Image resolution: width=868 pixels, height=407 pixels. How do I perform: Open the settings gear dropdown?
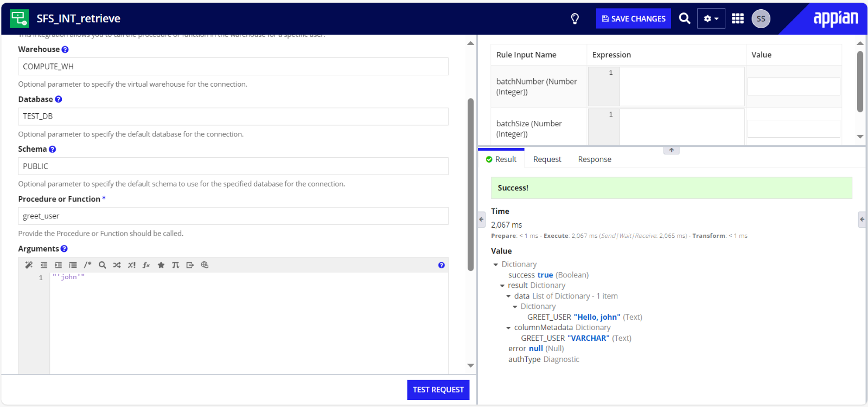point(711,18)
